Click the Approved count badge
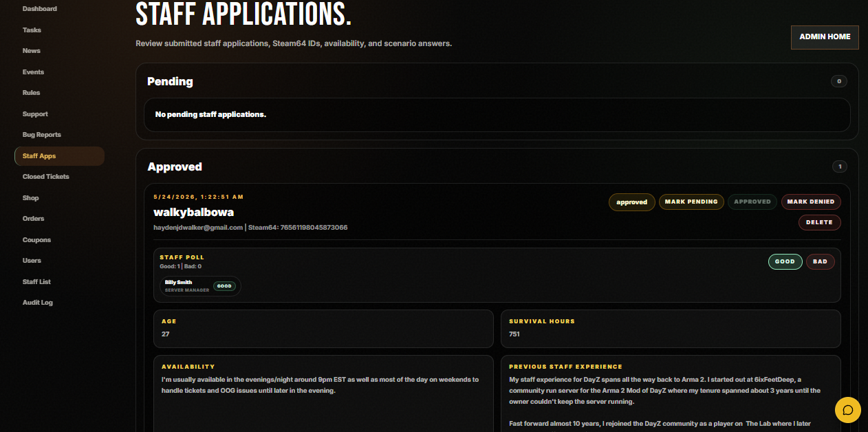 tap(839, 166)
